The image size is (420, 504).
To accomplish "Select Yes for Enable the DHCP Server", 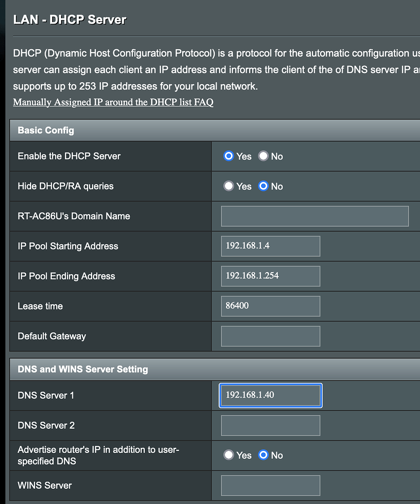I will pos(228,156).
